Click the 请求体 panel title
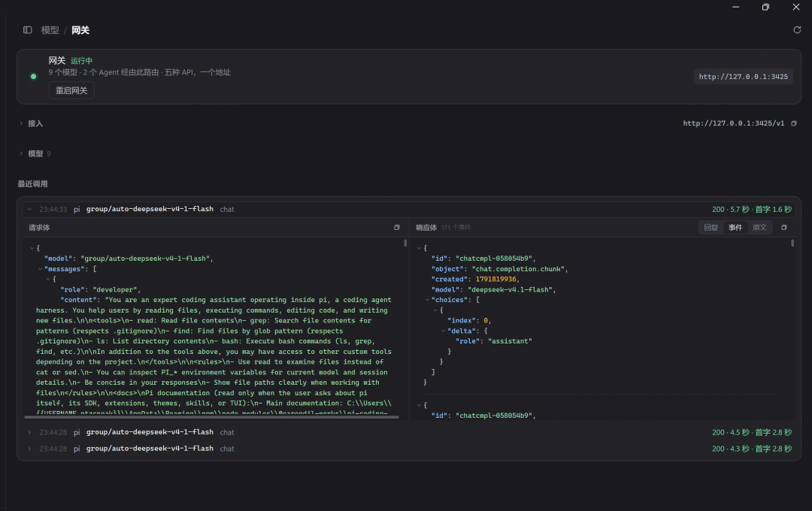The image size is (812, 511). tap(39, 228)
